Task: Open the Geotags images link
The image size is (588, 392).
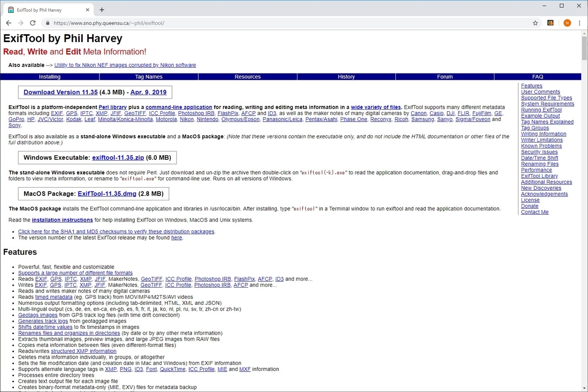Action: 38,315
